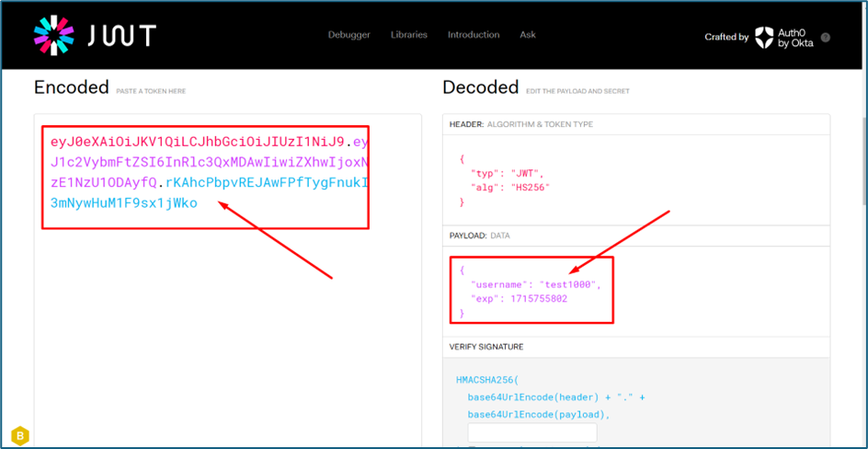The width and height of the screenshot is (868, 449).
Task: Click the purple token line J1c2VybmFtZSI6InRlc3QxMDAwIiwiZXhwIjoxN
Action: (210, 163)
